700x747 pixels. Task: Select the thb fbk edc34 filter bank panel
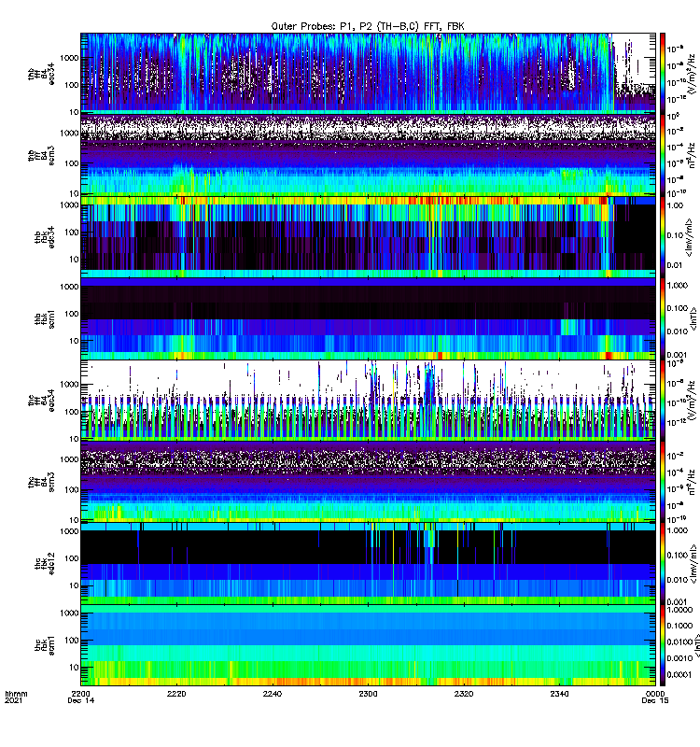click(x=368, y=237)
